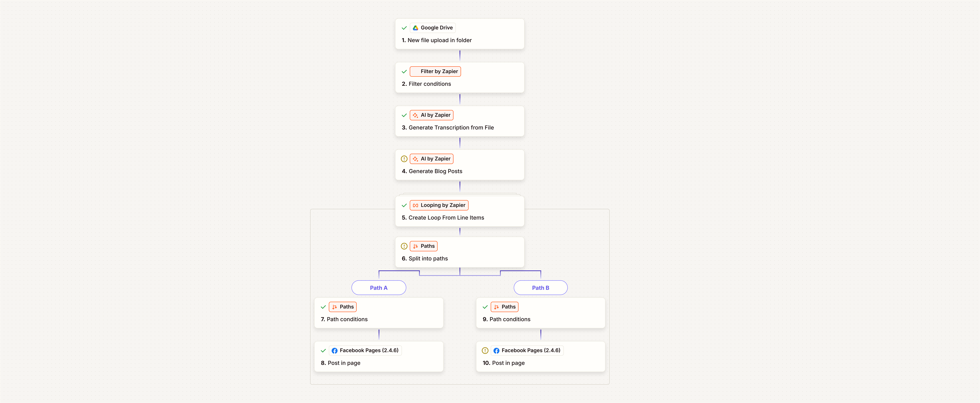
Task: Click the green checkmark on step 7
Action: pos(323,307)
